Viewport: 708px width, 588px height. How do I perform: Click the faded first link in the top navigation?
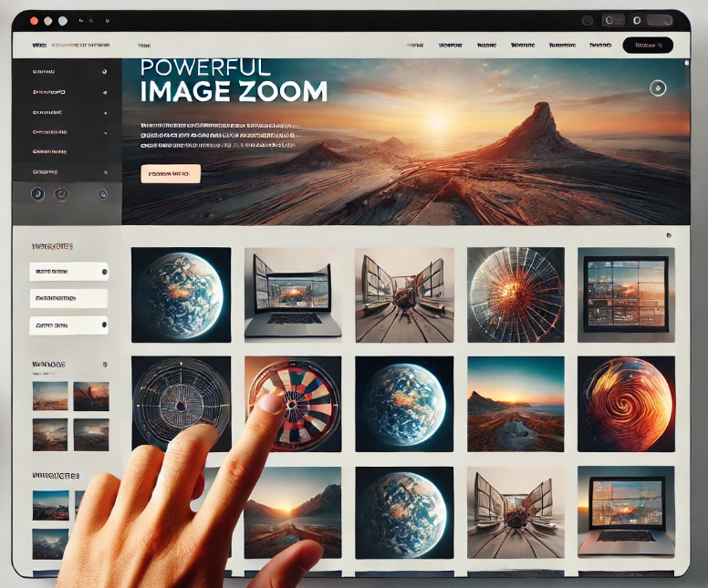pyautogui.click(x=415, y=46)
